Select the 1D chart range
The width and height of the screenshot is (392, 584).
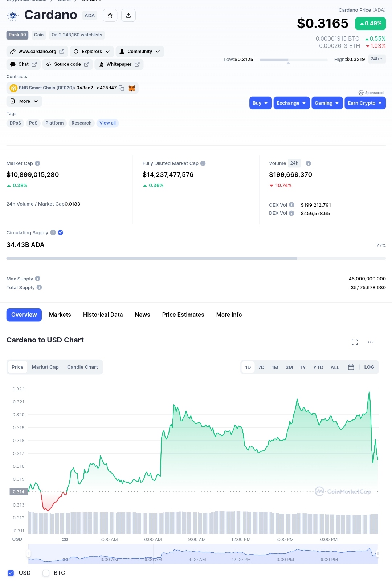pyautogui.click(x=248, y=367)
